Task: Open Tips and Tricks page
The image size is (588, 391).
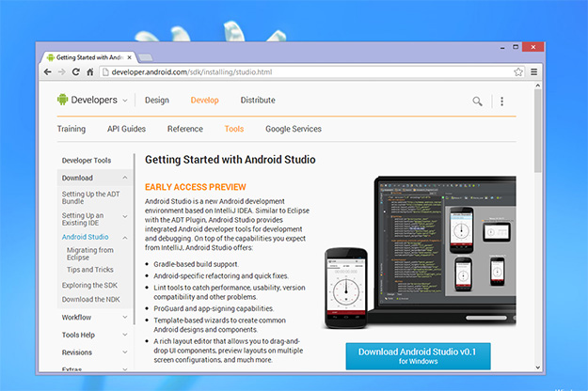Action: coord(90,270)
